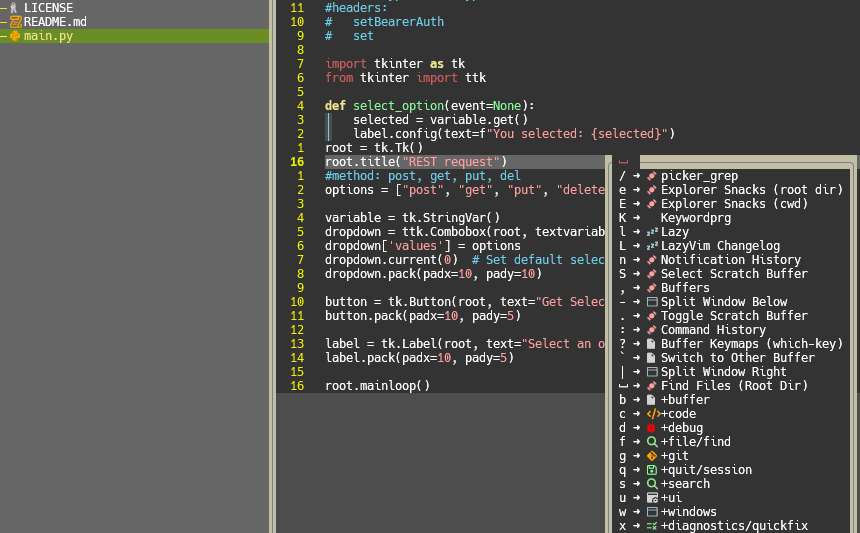Click the zzz icon beside LazyVim Changelog
Viewport: 860px width, 533px height.
pyautogui.click(x=652, y=246)
